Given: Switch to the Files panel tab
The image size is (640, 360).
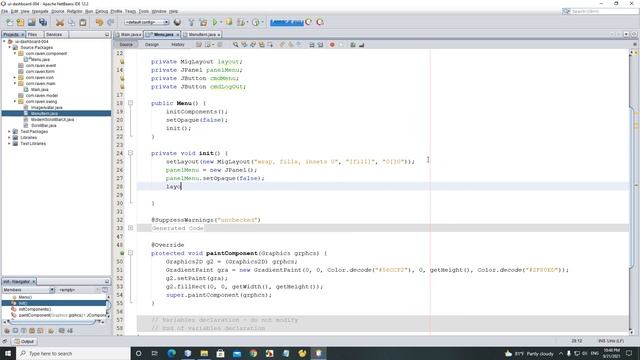Looking at the screenshot, I should [x=32, y=35].
